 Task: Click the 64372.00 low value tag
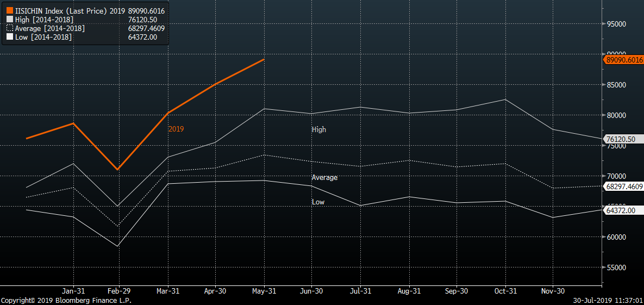pyautogui.click(x=621, y=210)
